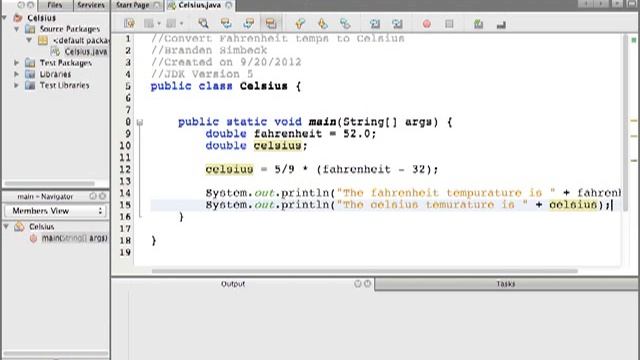The width and height of the screenshot is (640, 360).
Task: Select main(String[] args) in Navigator
Action: (x=74, y=238)
